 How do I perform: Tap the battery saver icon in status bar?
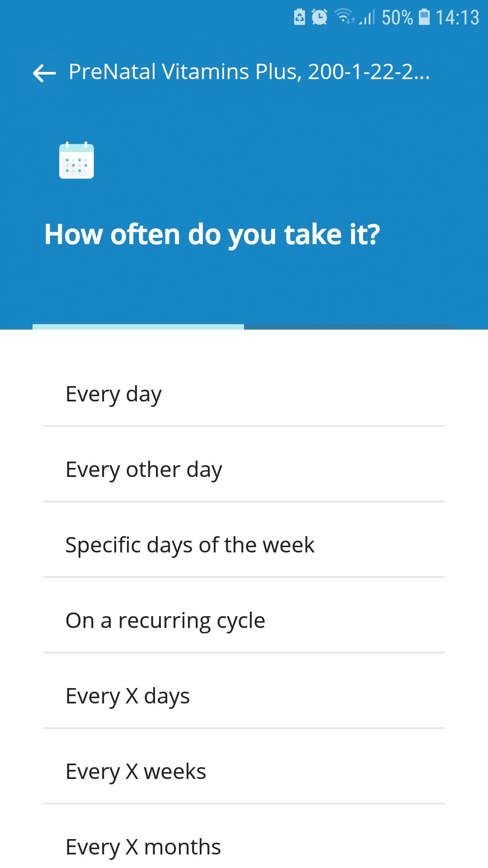300,17
